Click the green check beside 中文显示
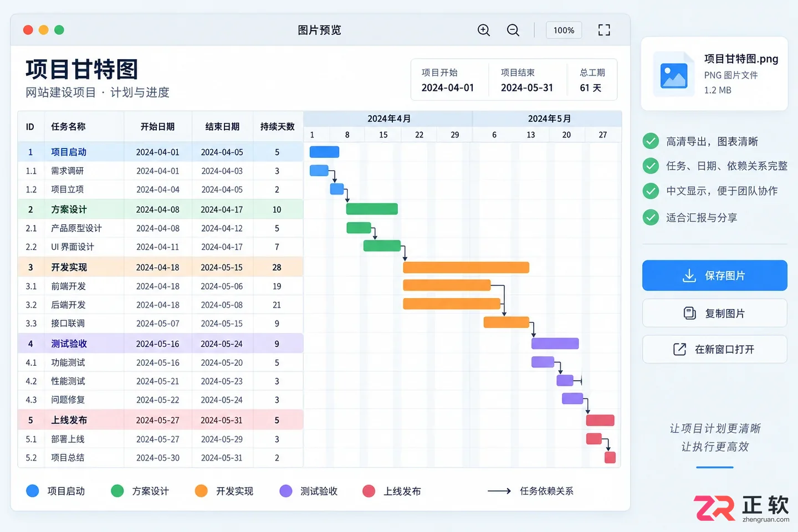Screen dimensions: 798x532 coord(651,191)
